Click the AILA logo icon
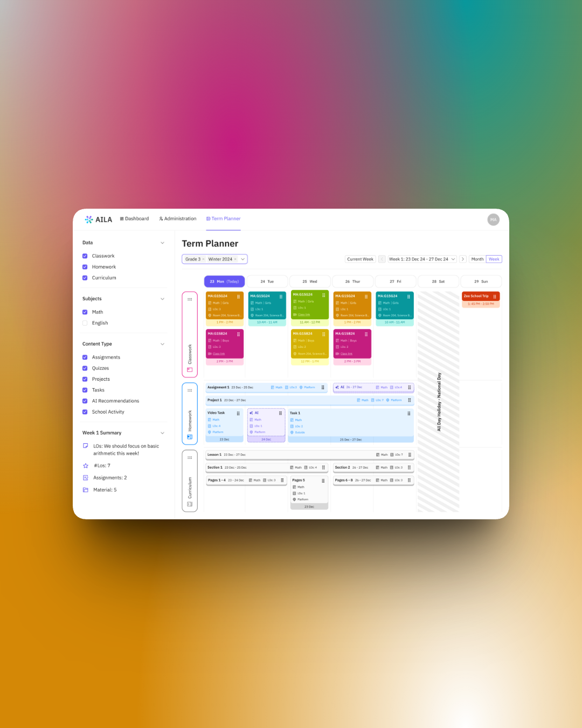This screenshot has width=582, height=728. click(89, 219)
